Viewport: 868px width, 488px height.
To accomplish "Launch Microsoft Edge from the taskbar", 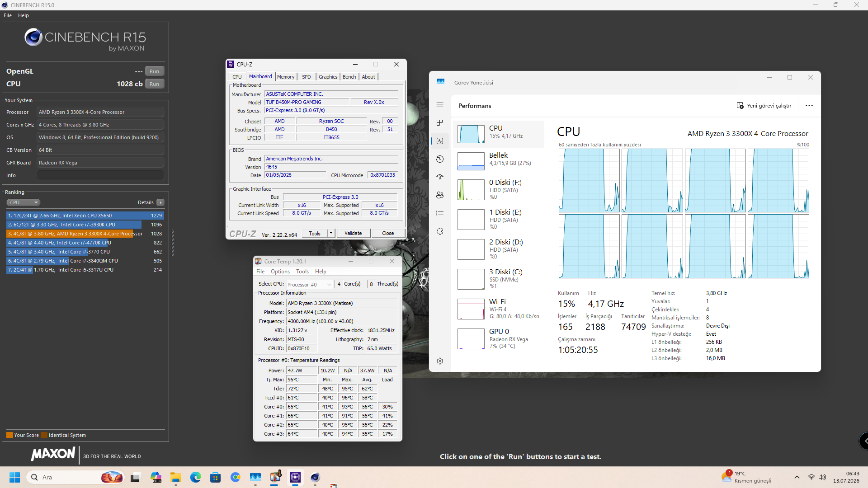I will [196, 477].
